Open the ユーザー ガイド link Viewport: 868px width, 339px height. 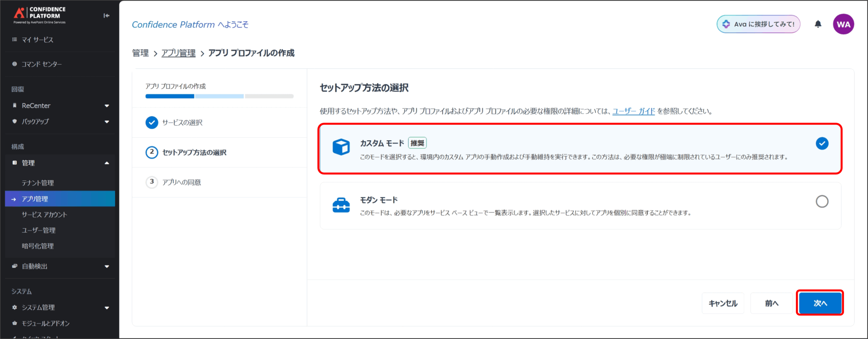[633, 111]
